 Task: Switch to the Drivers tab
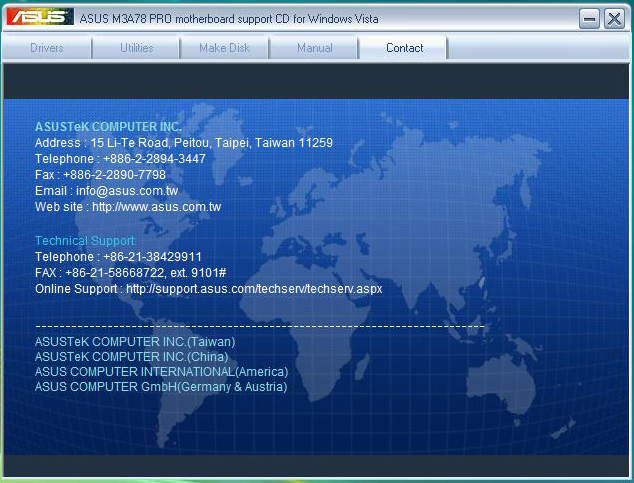point(47,48)
